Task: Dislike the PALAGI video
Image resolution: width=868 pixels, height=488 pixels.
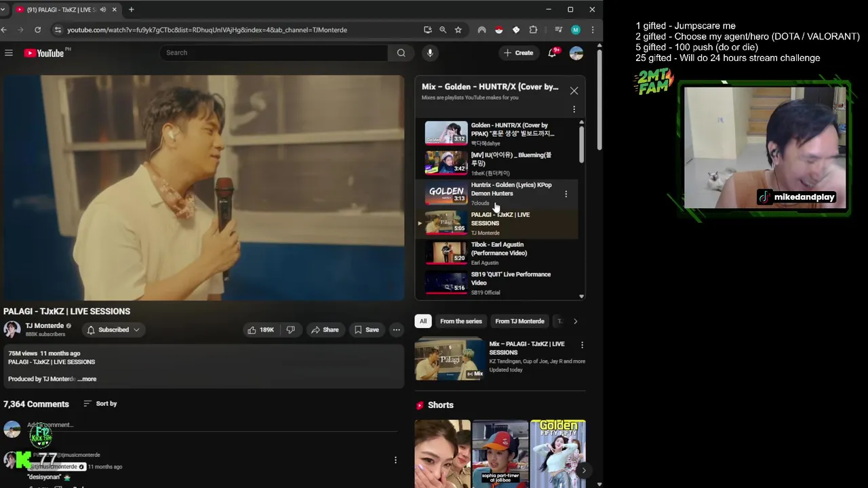Action: point(290,330)
